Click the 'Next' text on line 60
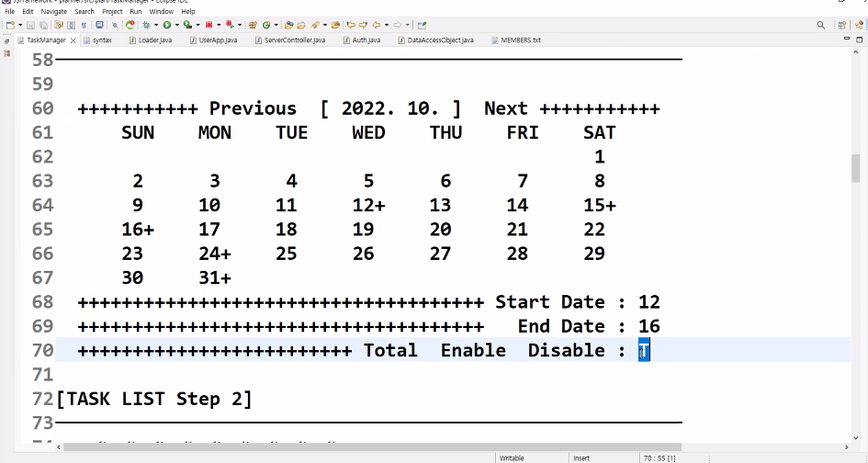This screenshot has height=463, width=868. (506, 108)
